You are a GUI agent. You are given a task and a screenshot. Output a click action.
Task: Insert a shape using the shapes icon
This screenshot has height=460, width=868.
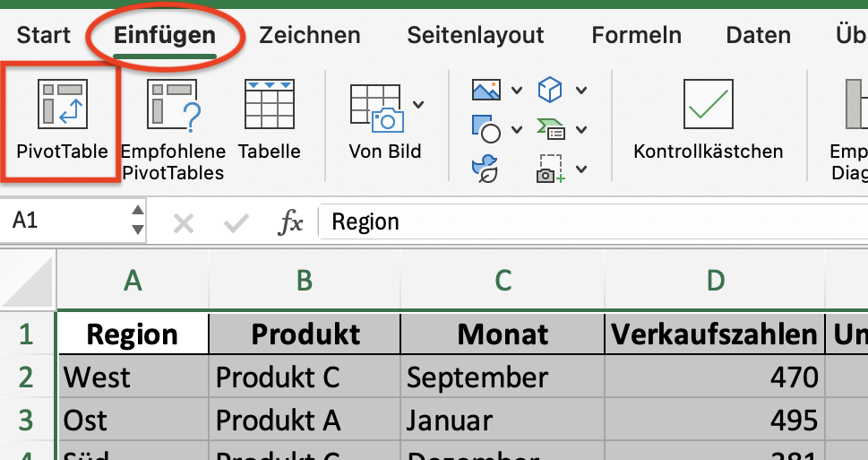click(x=486, y=129)
